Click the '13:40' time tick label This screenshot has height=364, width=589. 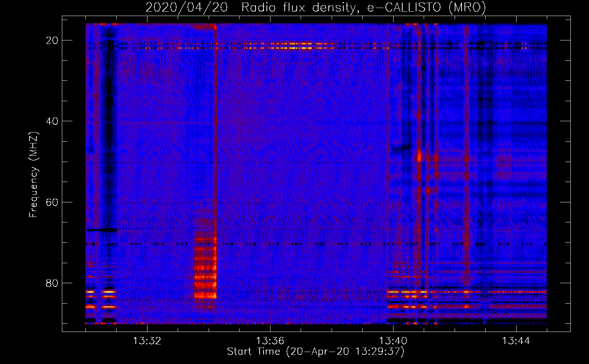393,341
